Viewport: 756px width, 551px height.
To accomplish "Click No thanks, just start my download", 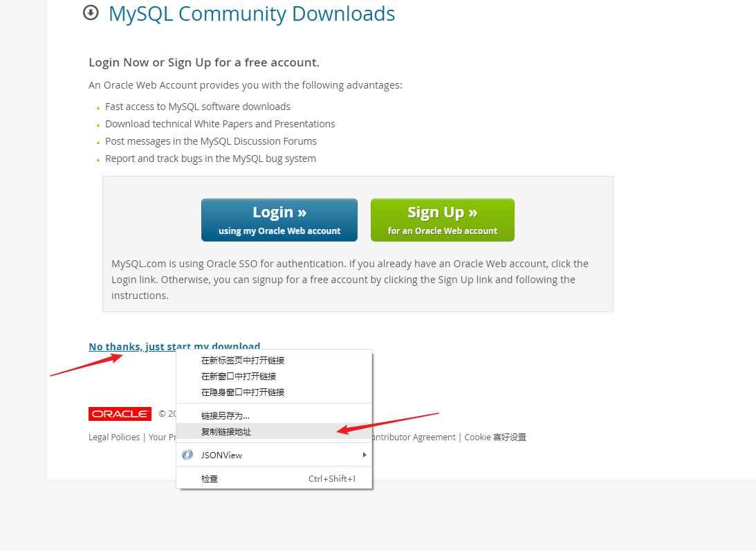I will coord(174,346).
